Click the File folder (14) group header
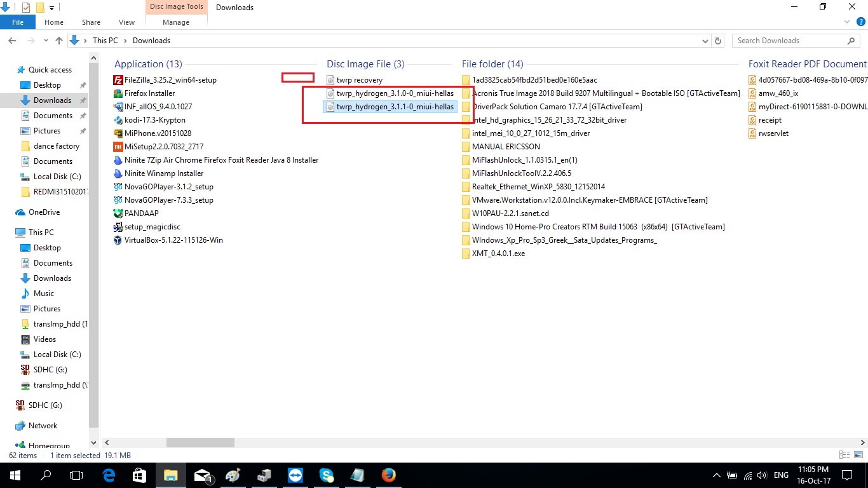Viewport: 868px width, 488px height. click(x=492, y=64)
